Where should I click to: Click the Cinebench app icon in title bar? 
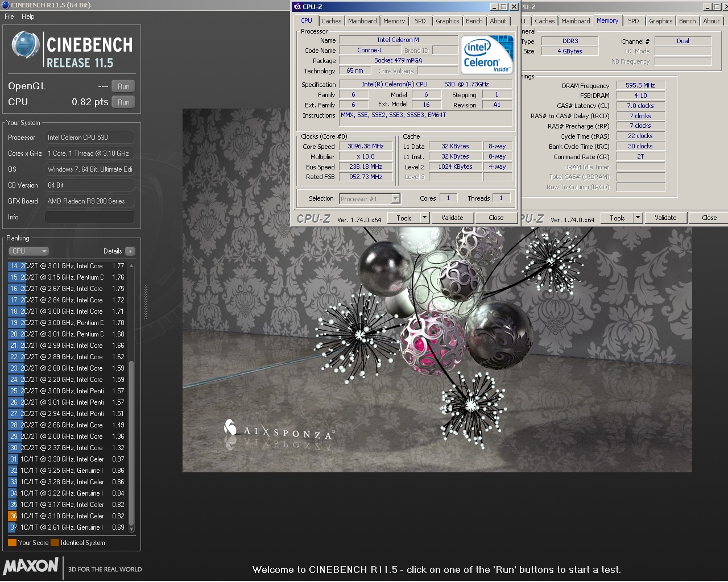(x=5, y=5)
